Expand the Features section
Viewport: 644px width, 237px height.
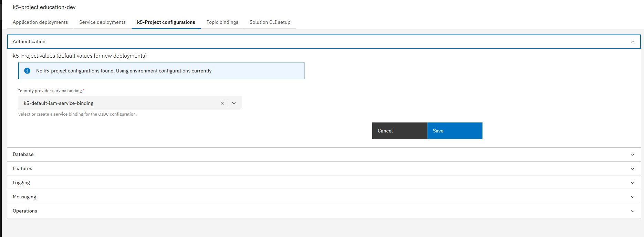pos(324,169)
